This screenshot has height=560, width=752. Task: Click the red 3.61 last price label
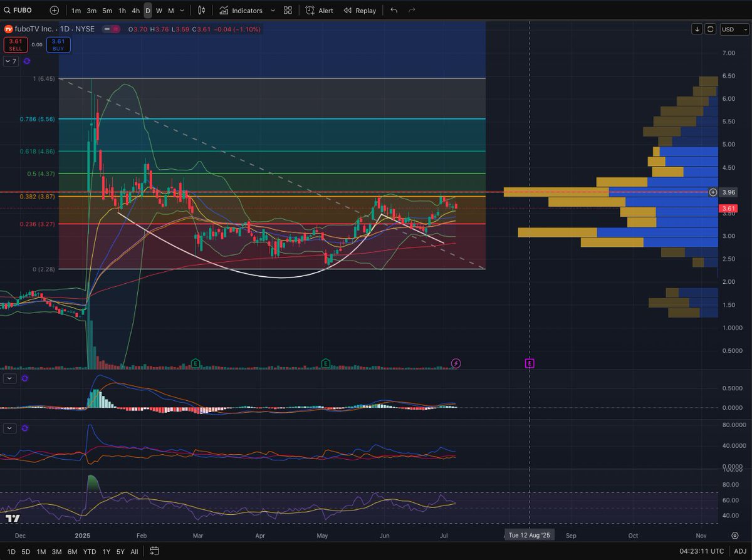click(x=728, y=209)
